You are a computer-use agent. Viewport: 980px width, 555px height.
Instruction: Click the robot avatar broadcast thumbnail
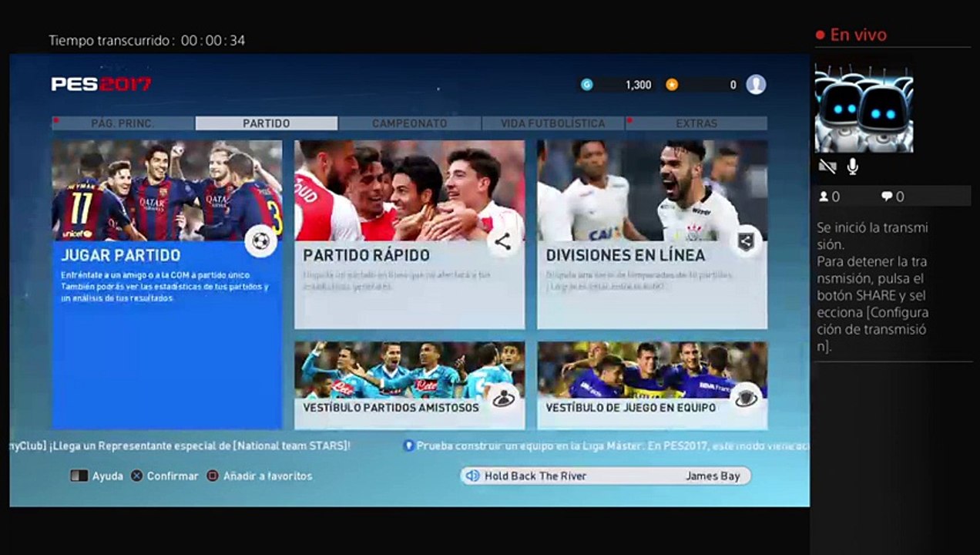click(x=864, y=108)
